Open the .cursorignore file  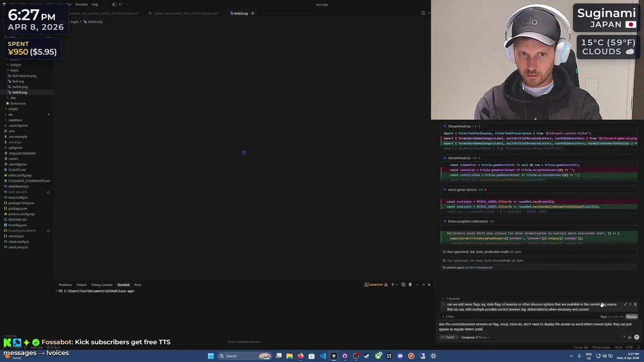(x=18, y=126)
